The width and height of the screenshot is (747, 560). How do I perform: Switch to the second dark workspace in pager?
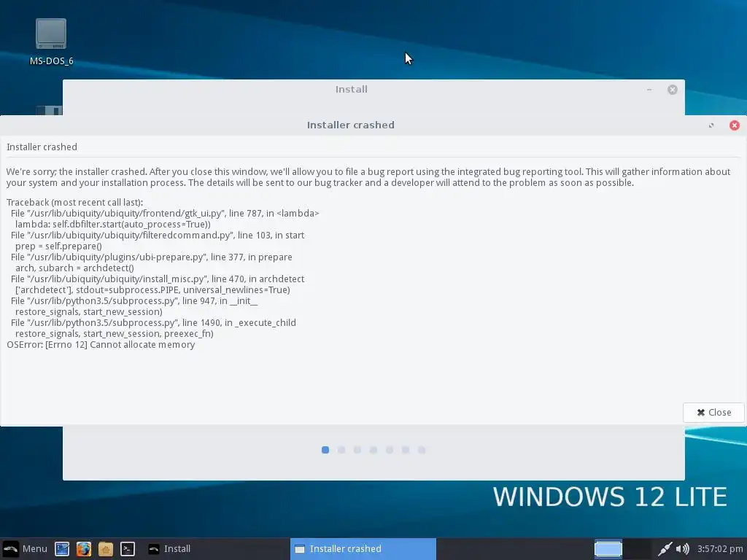pos(638,548)
